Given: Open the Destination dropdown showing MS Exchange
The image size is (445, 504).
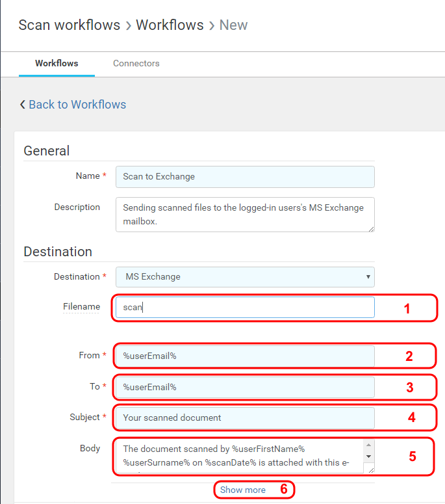Looking at the screenshot, I should click(x=245, y=277).
